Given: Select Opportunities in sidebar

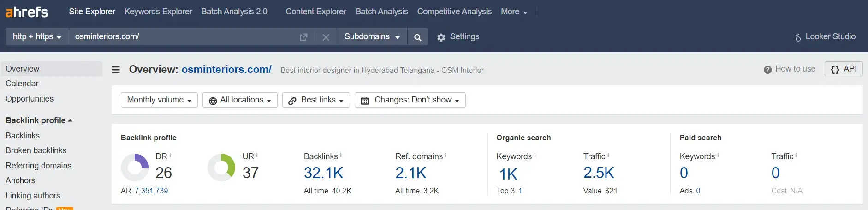Looking at the screenshot, I should [30, 99].
